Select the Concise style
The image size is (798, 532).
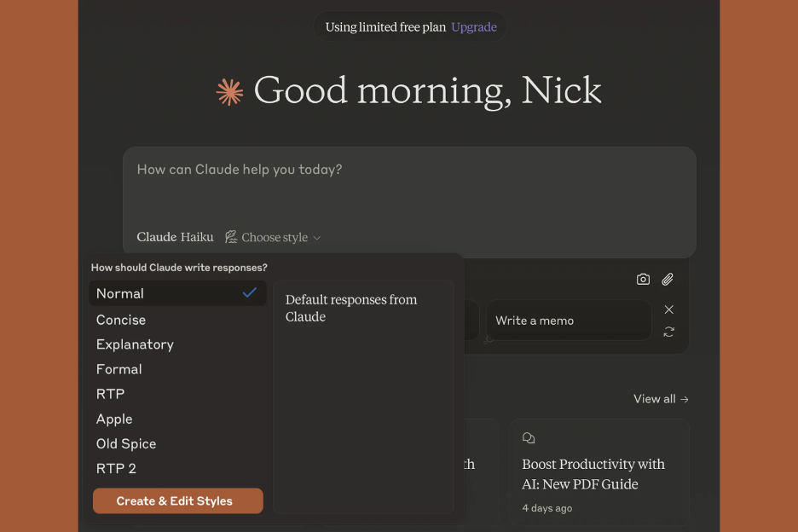pos(177,320)
